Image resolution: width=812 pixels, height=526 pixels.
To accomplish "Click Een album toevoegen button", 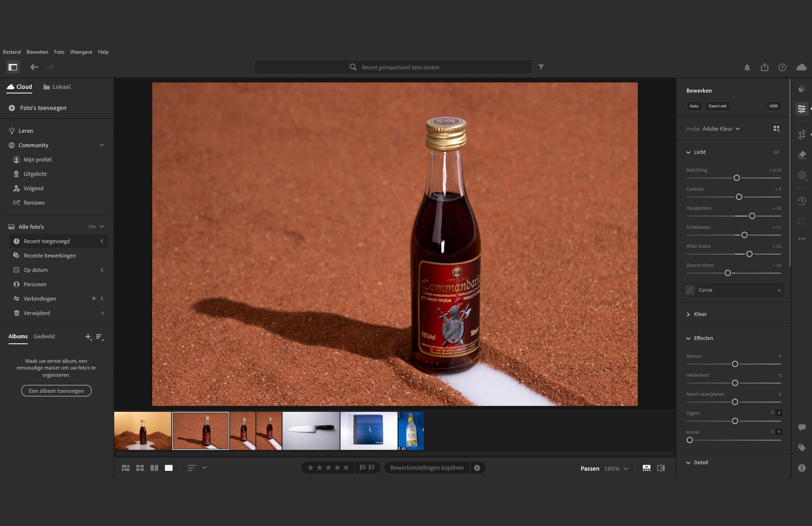I will [56, 391].
